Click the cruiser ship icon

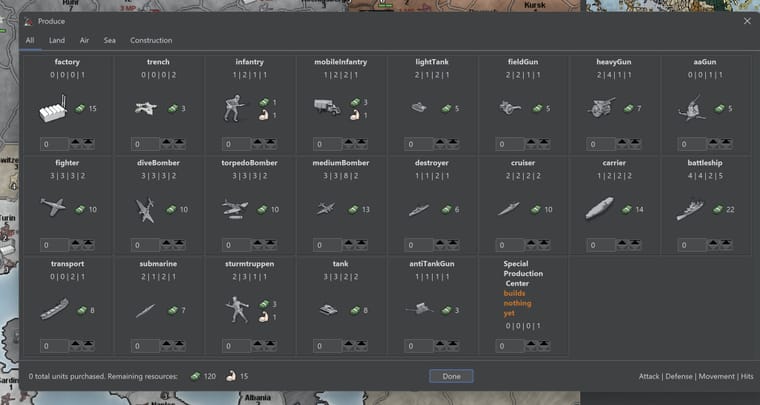[509, 209]
